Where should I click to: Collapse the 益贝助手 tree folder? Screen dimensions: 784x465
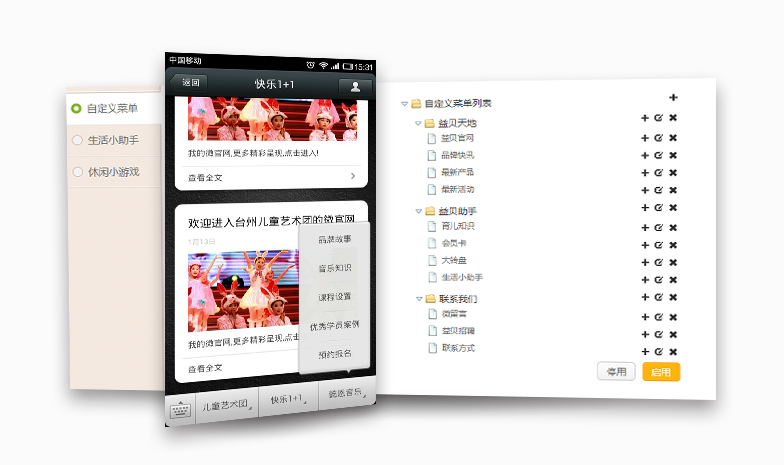418,211
